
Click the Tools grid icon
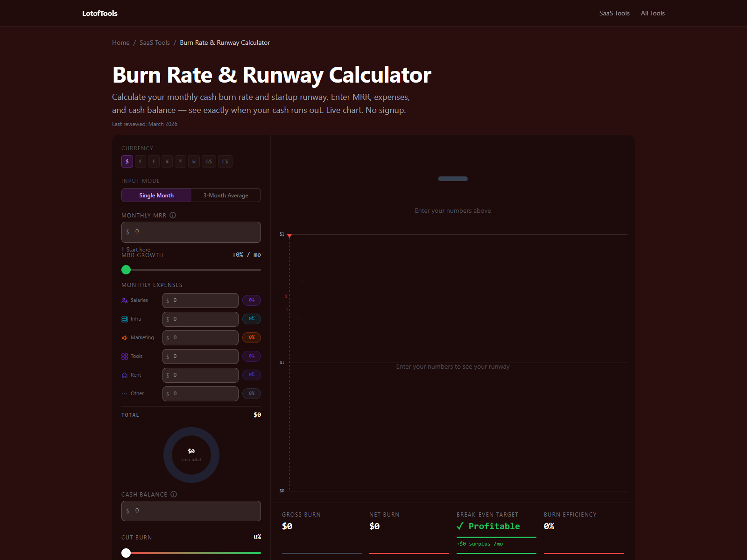[125, 357]
